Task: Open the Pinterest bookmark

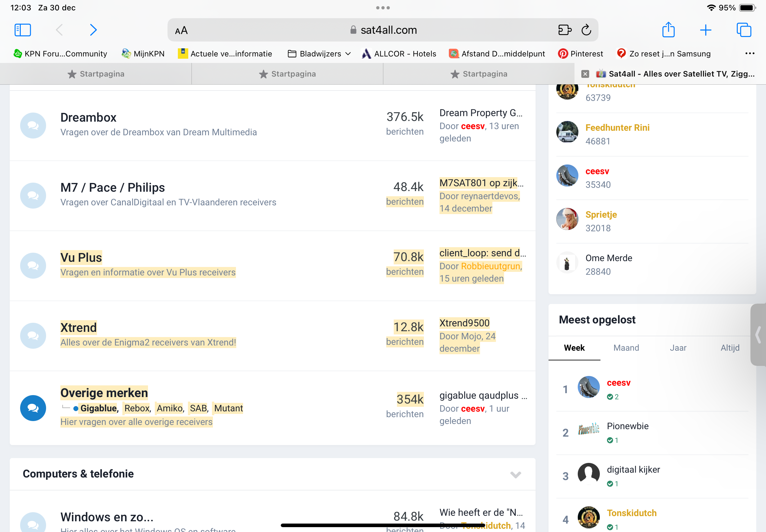Action: click(580, 54)
